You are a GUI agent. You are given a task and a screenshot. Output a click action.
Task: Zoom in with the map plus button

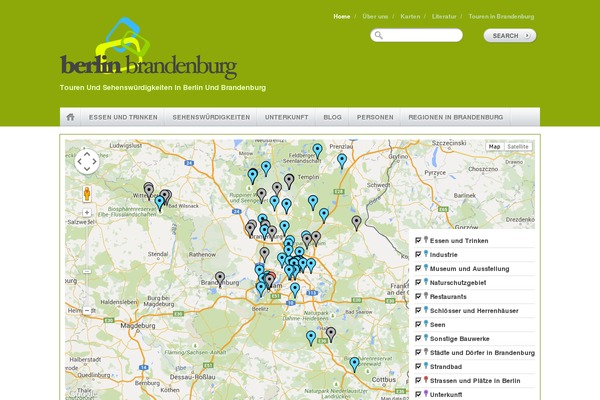click(x=87, y=212)
